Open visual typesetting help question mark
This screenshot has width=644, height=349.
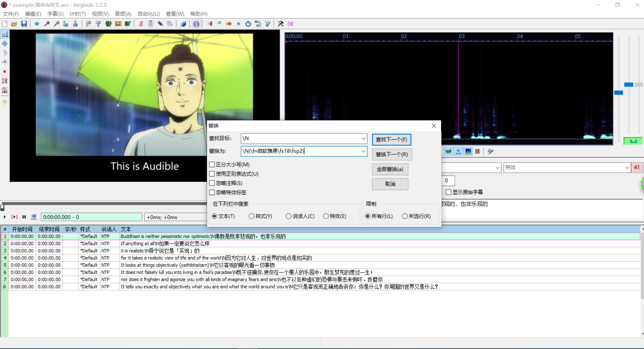(x=5, y=102)
